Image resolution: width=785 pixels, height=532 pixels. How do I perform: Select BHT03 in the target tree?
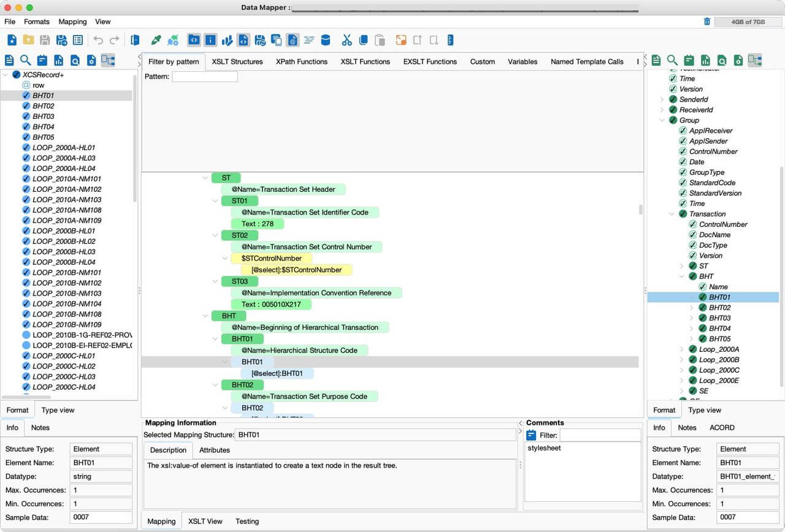[x=719, y=318]
